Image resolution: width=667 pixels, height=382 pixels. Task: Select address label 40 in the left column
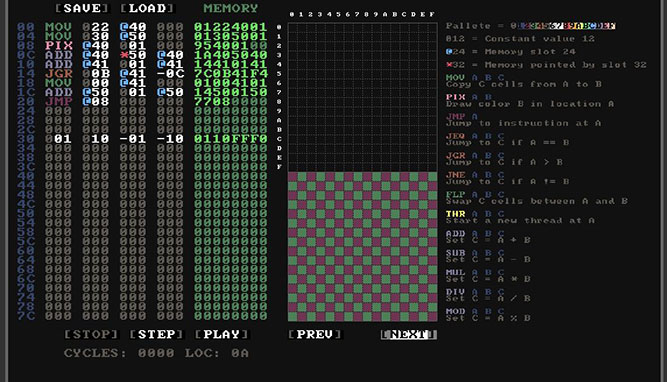tap(26, 176)
